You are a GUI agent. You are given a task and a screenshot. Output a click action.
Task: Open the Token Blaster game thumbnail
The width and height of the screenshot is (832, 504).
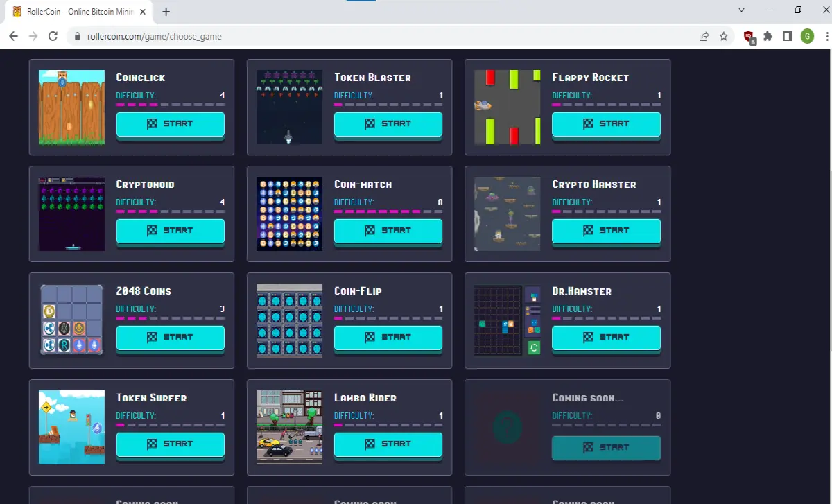click(289, 107)
